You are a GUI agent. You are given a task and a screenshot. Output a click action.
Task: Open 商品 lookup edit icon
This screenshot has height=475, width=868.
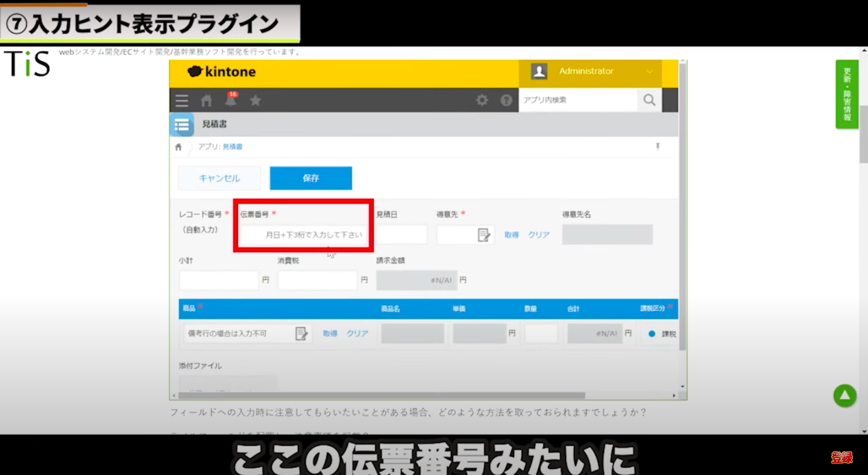(x=301, y=333)
